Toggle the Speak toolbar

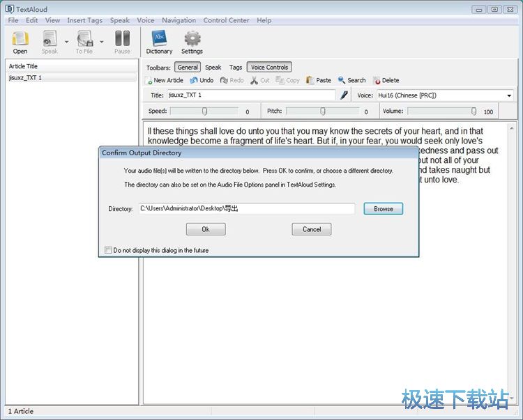click(x=213, y=68)
